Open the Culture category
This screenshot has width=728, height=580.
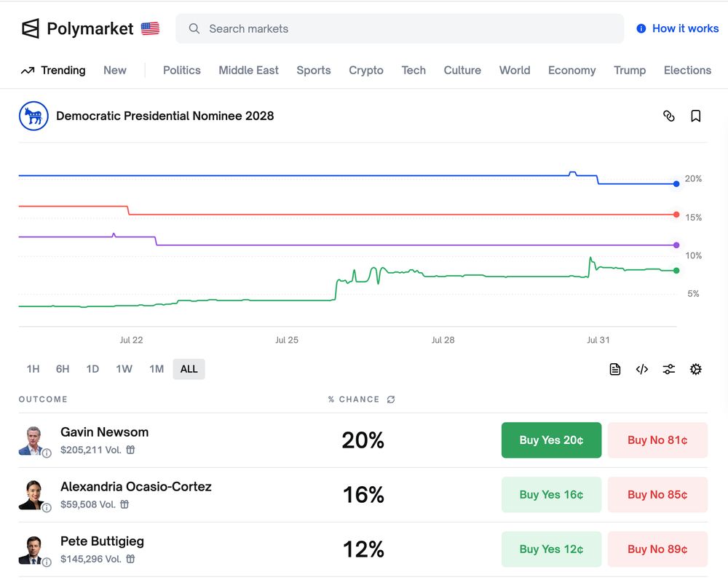tap(462, 71)
